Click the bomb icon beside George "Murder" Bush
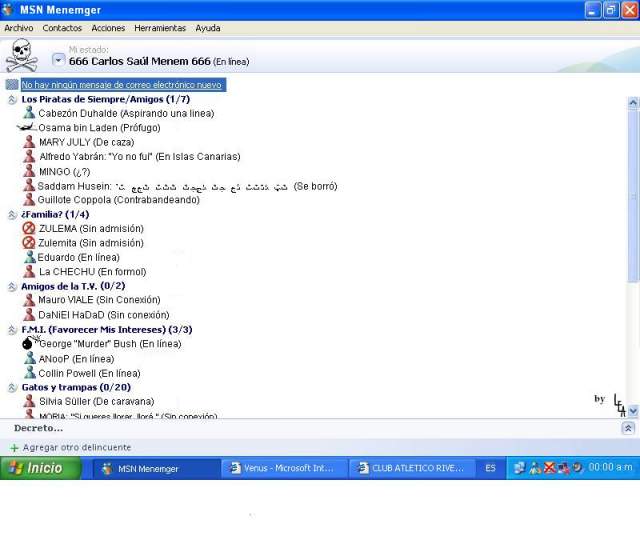 tap(30, 342)
